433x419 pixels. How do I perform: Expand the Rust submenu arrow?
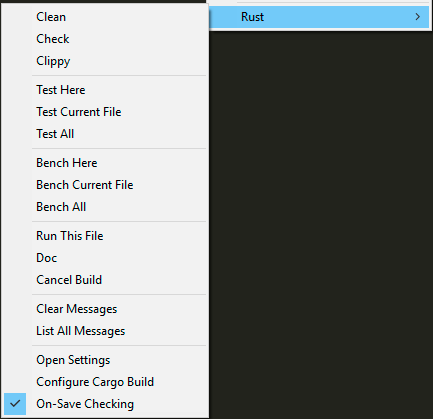coord(418,17)
